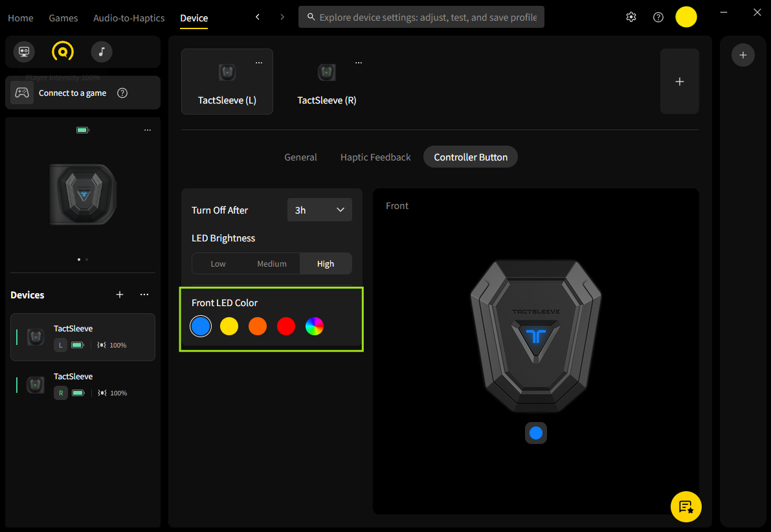Select the yellow haptic target icon

point(63,52)
